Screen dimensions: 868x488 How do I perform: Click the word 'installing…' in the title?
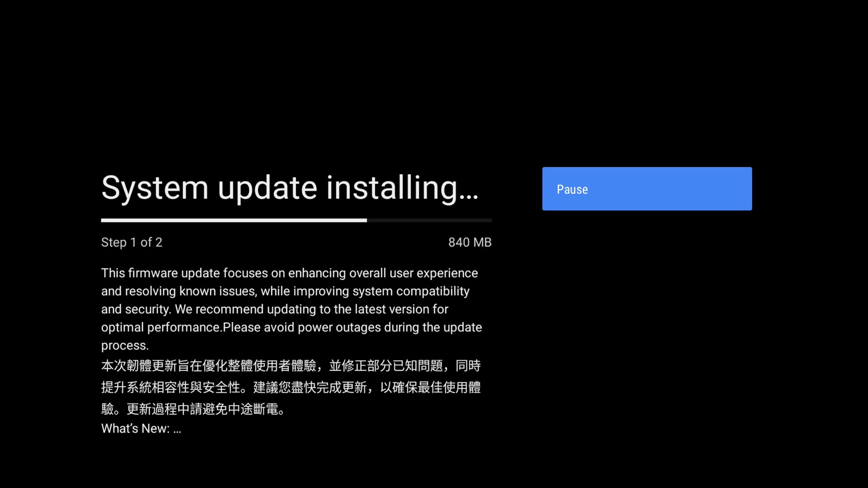click(402, 188)
